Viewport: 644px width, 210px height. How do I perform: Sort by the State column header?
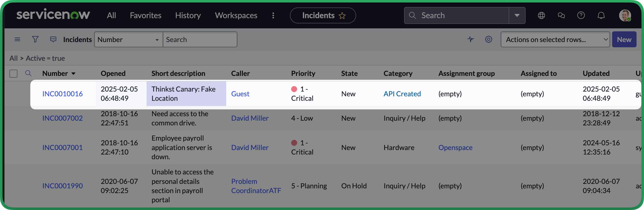[x=349, y=73]
